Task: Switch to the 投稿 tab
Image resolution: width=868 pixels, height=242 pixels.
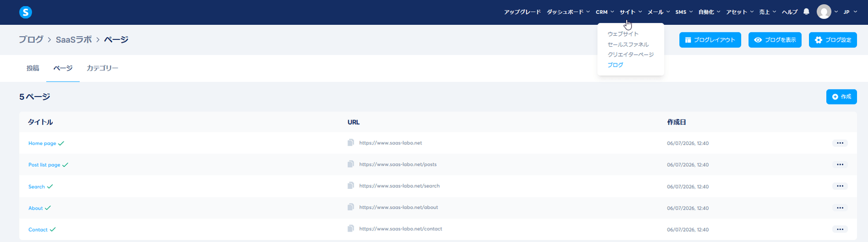Action: click(x=33, y=68)
